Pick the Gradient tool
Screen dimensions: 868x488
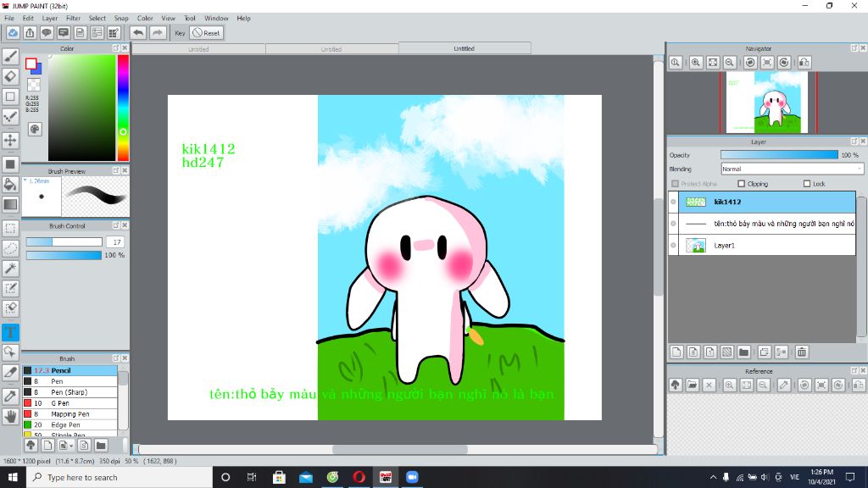click(10, 204)
